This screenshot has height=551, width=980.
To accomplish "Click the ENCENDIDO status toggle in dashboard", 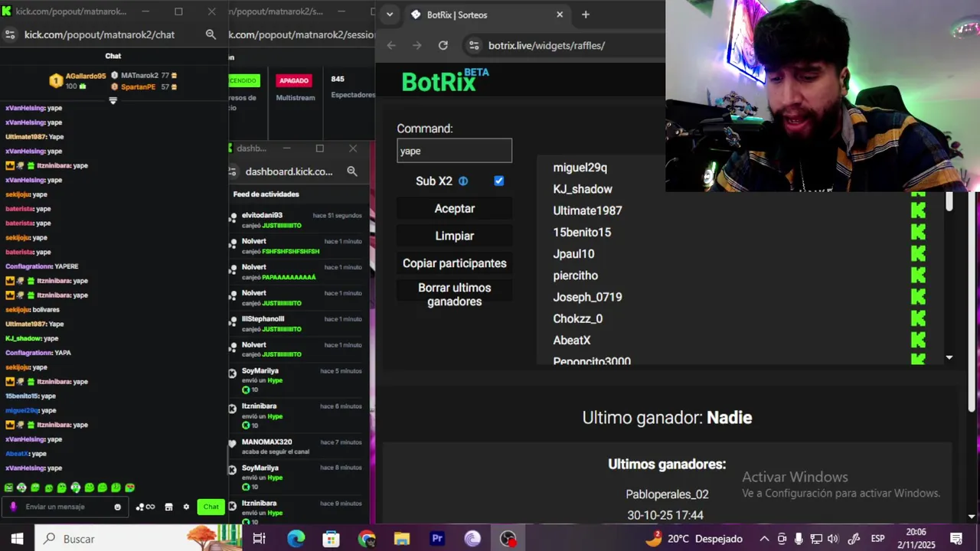I will (244, 80).
